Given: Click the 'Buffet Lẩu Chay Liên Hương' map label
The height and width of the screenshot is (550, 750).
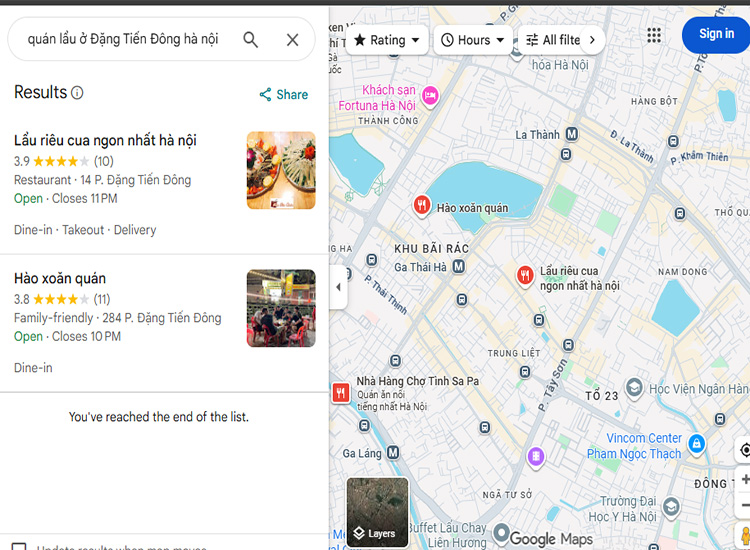Looking at the screenshot, I should pos(450,535).
